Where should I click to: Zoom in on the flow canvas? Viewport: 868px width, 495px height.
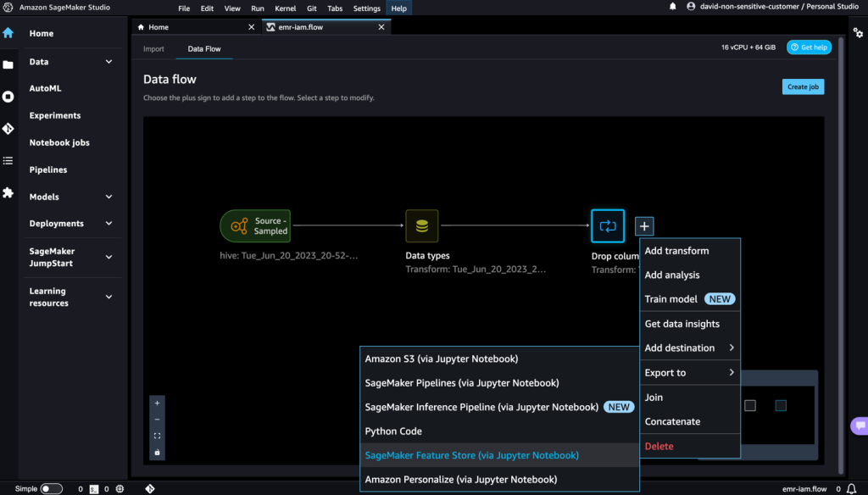click(157, 403)
